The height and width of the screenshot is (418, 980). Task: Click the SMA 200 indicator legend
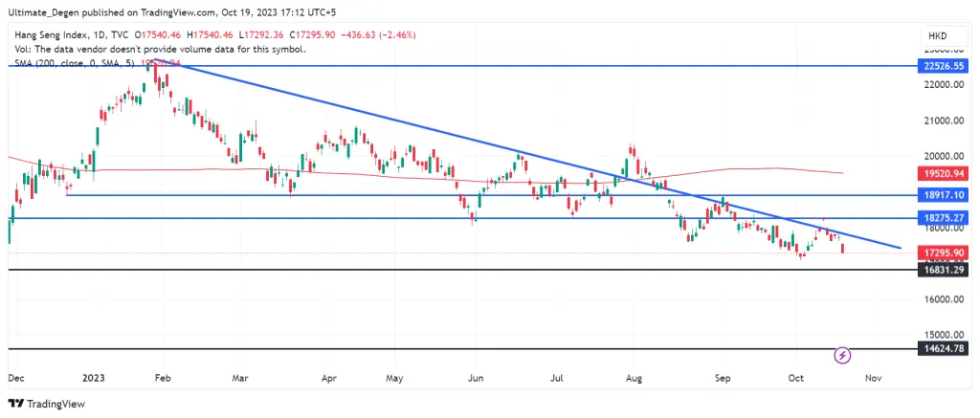pyautogui.click(x=75, y=63)
